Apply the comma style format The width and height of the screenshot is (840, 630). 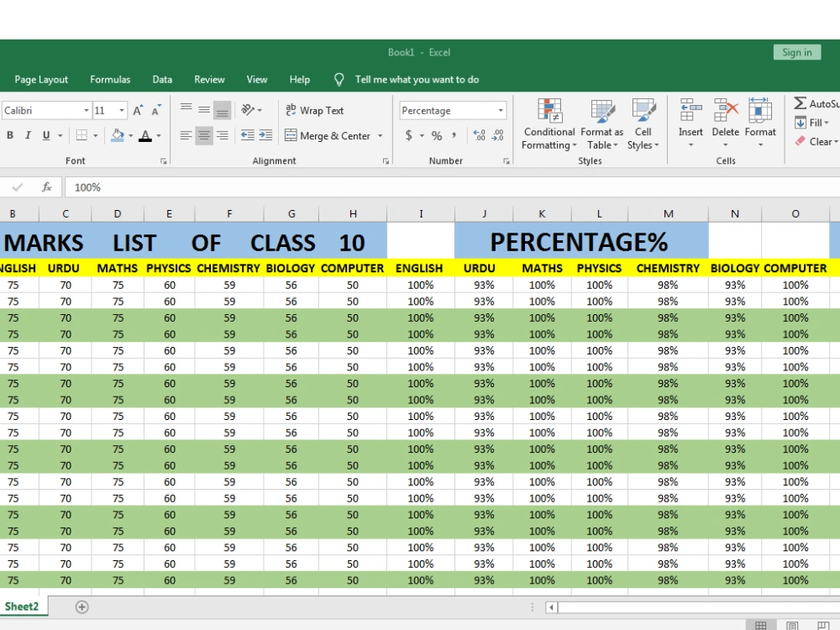pos(454,135)
